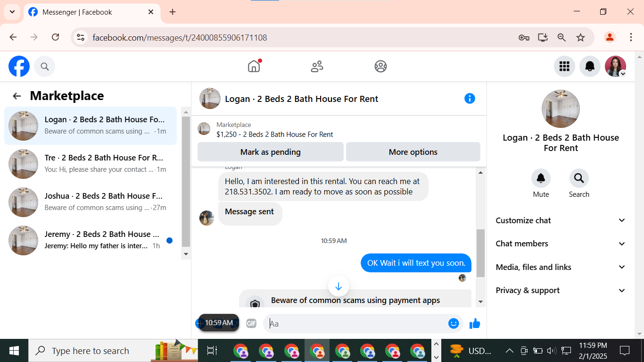Jump to latest message down arrow
This screenshot has width=644, height=362.
[x=339, y=286]
